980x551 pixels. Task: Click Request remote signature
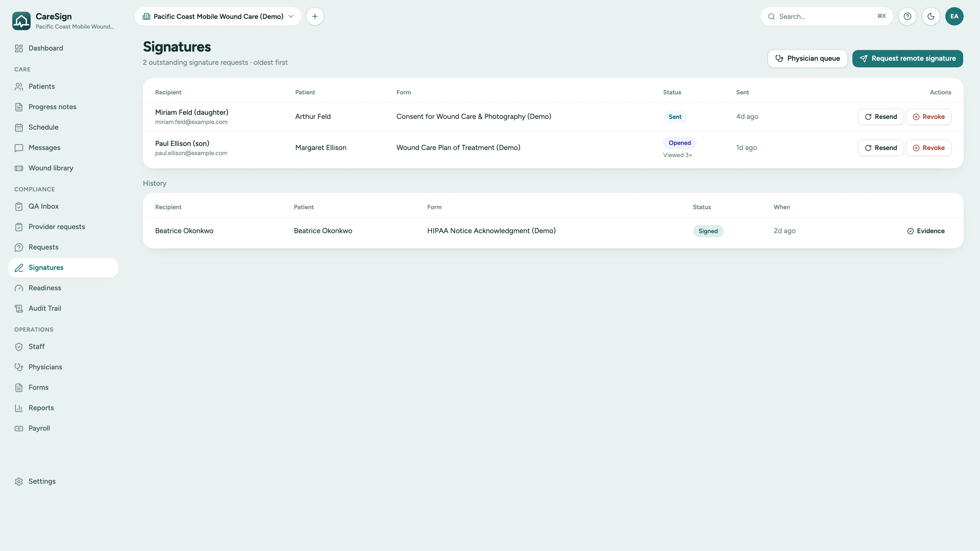(x=907, y=59)
